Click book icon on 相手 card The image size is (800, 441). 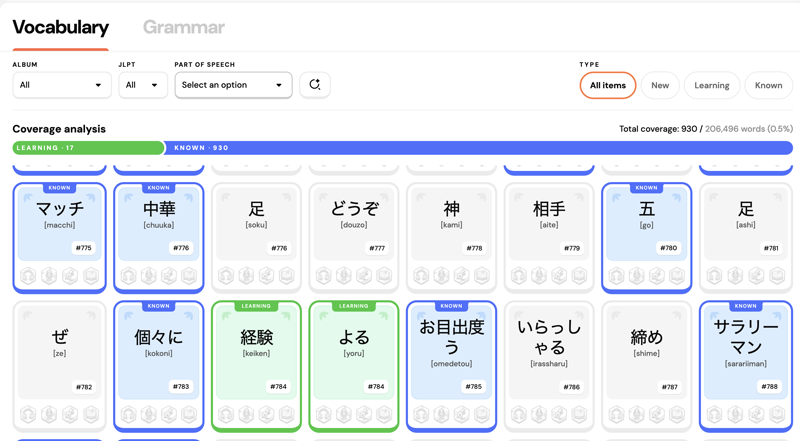coord(580,276)
